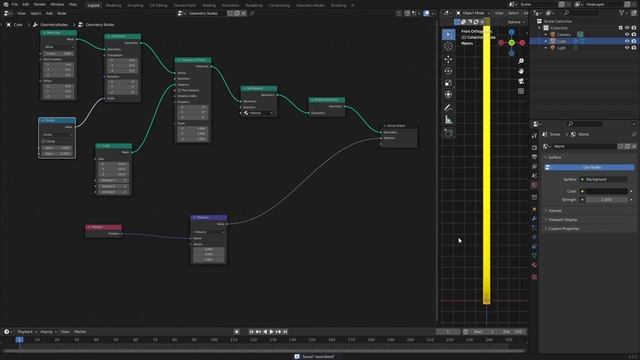Open the viewport Options dropdown
640x360 pixels.
pyautogui.click(x=516, y=22)
